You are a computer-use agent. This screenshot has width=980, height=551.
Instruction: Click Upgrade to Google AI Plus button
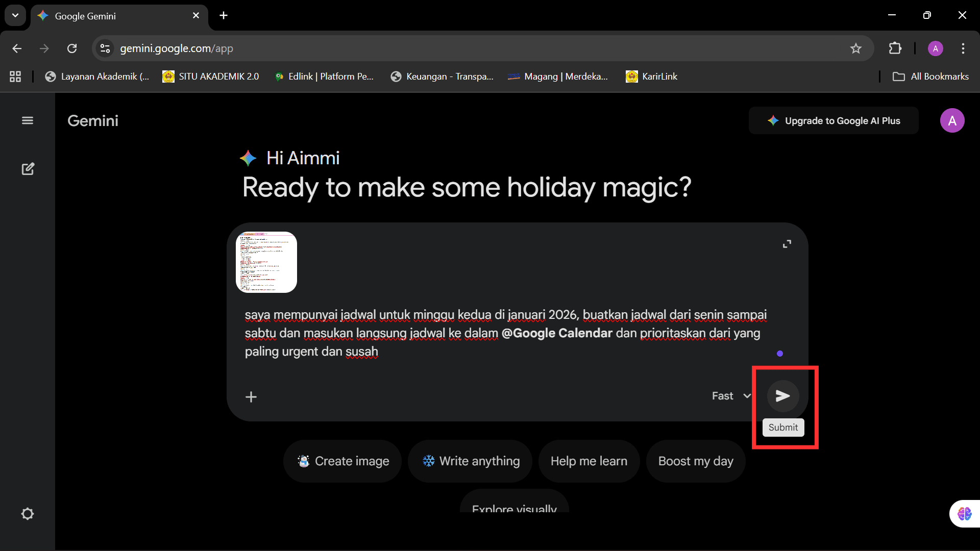pyautogui.click(x=834, y=121)
